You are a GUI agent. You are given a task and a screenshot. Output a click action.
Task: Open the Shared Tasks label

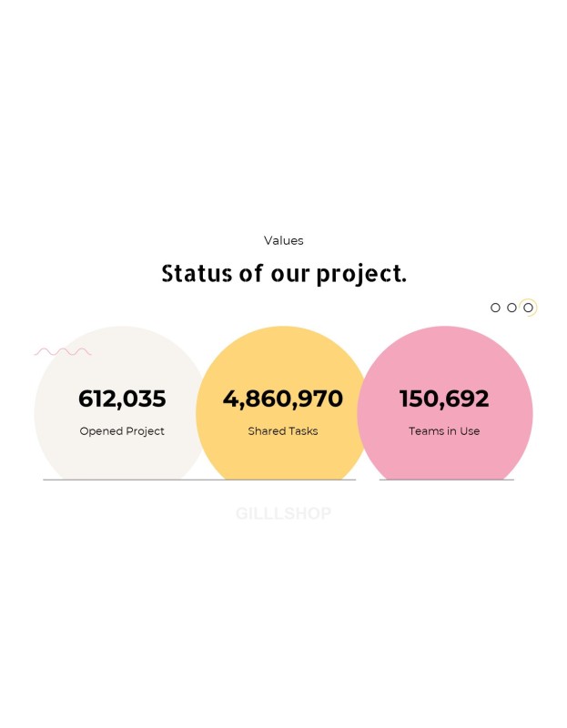283,430
